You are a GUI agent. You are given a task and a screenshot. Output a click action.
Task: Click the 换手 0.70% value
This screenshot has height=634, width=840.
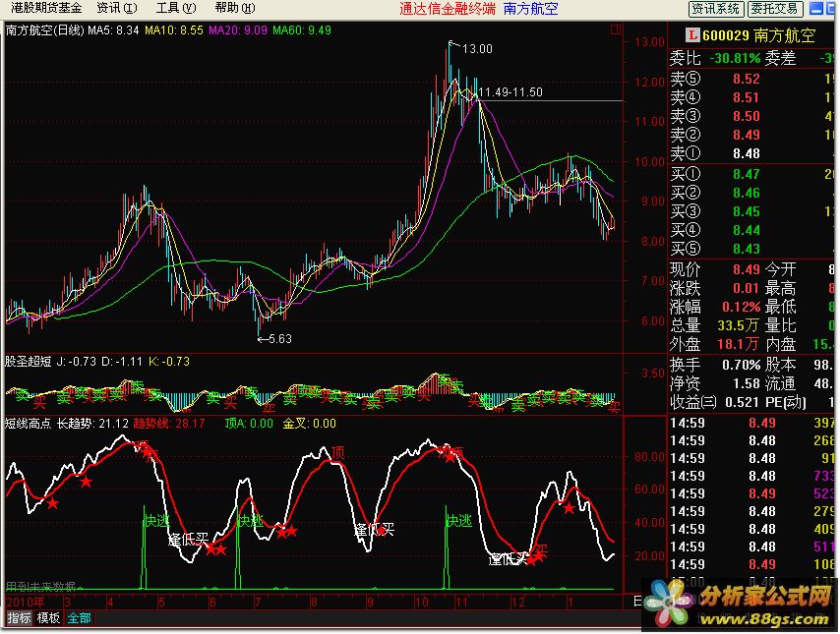742,366
